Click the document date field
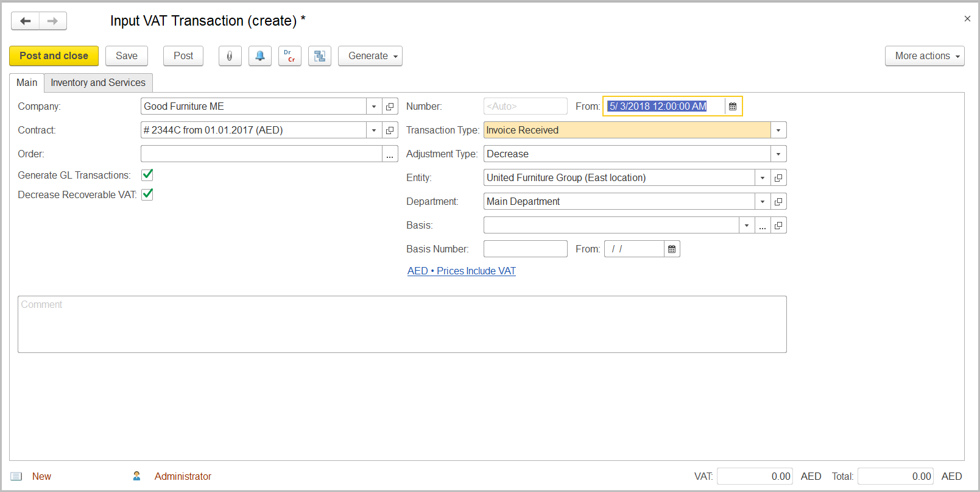 [x=665, y=106]
